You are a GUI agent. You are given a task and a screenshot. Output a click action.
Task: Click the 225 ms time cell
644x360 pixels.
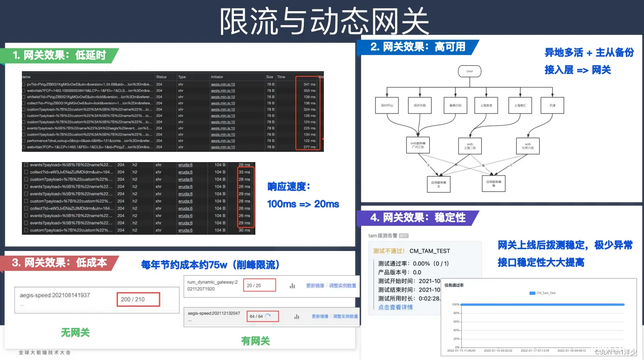click(309, 128)
